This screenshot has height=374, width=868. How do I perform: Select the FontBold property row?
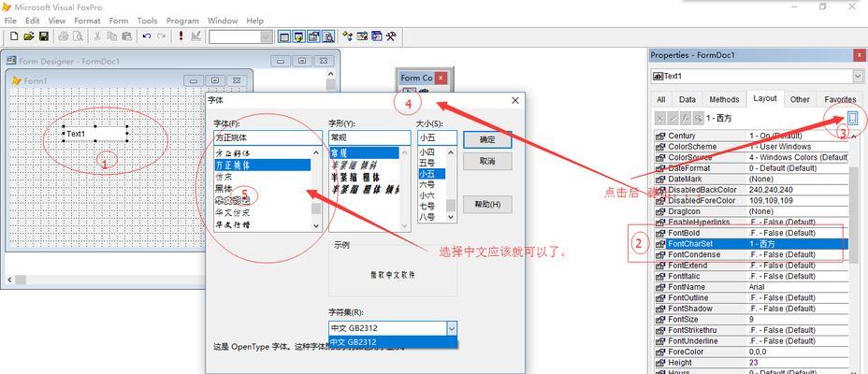(751, 233)
